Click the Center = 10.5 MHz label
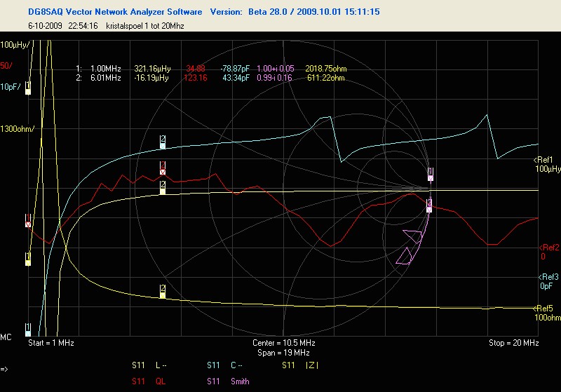Viewport: 561px width, 392px height. [x=284, y=343]
